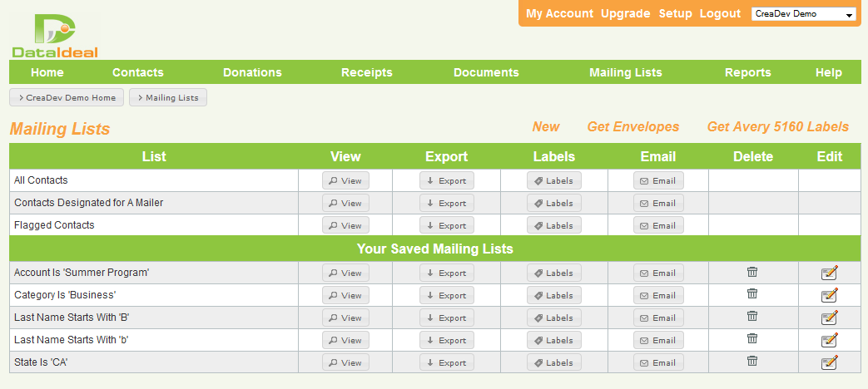The width and height of the screenshot is (868, 389).
Task: Email Last Name Starts With 'B' list
Action: [659, 318]
